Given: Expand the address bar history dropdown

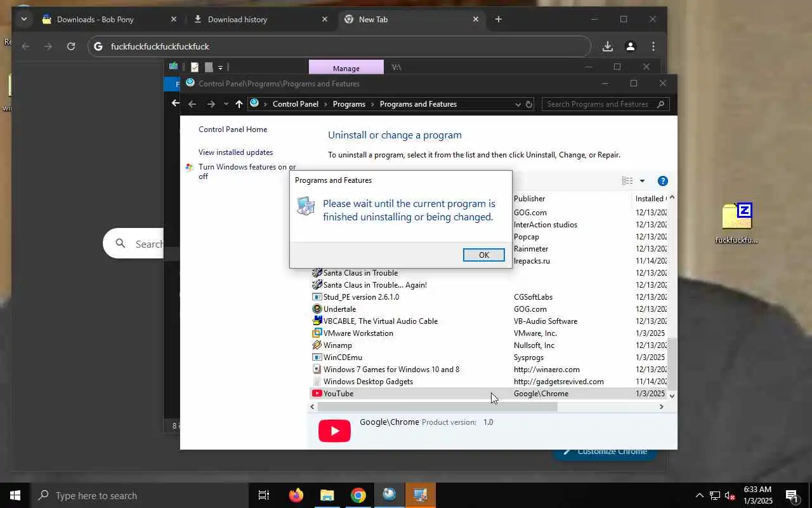Looking at the screenshot, I should [x=518, y=104].
